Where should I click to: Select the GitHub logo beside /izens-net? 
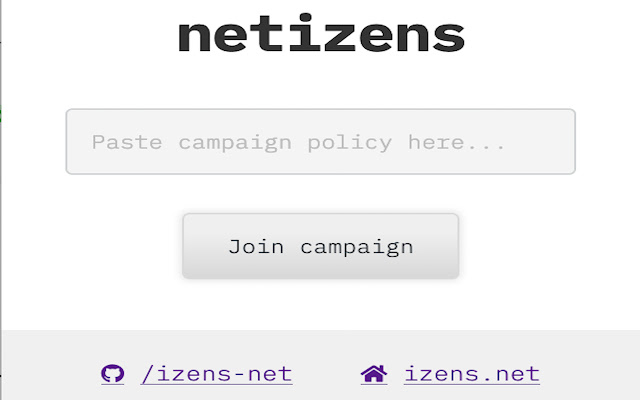pyautogui.click(x=113, y=373)
